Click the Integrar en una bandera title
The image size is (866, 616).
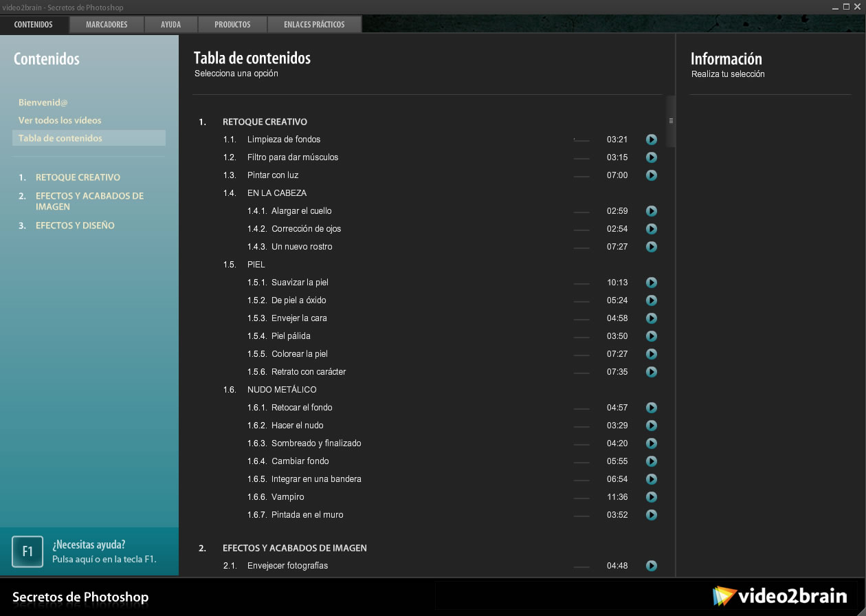[316, 479]
